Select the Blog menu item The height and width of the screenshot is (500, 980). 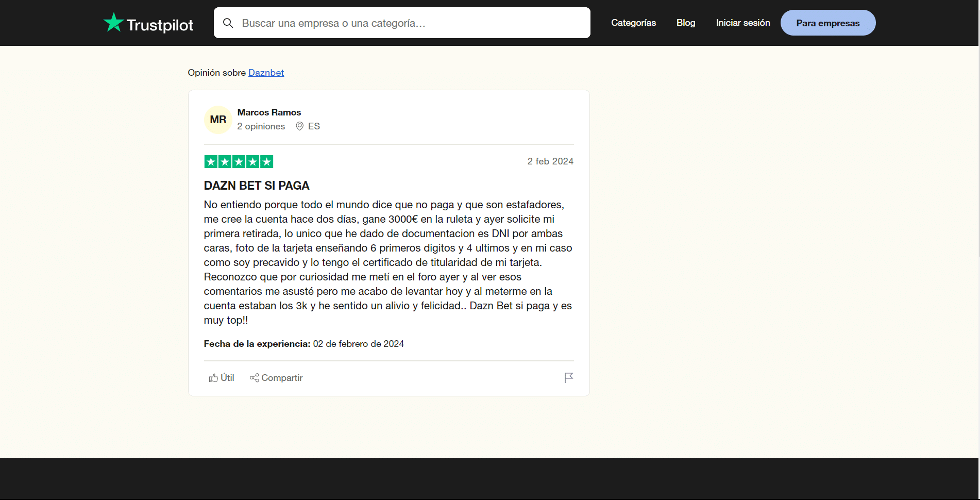pos(685,23)
